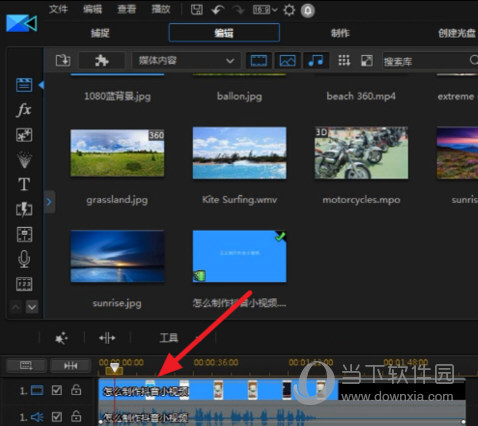This screenshot has width=478, height=426.
Task: Redo the last action
Action: (239, 10)
